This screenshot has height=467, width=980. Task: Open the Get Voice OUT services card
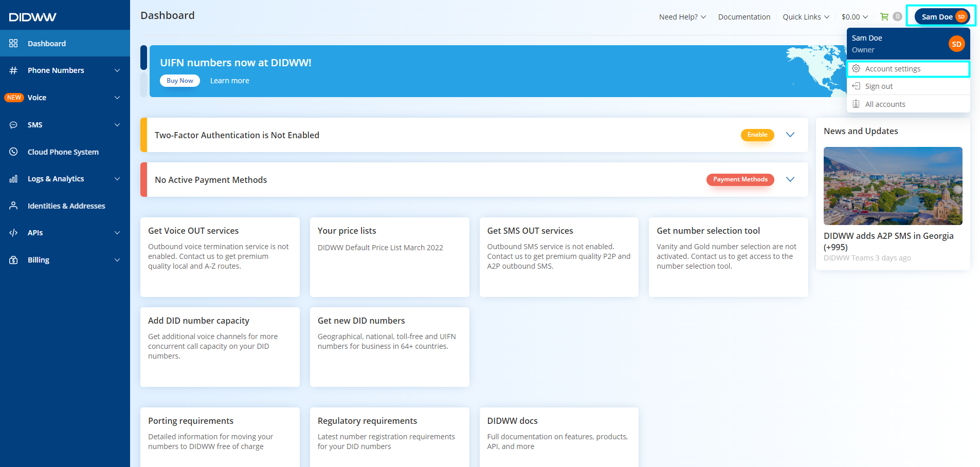220,257
